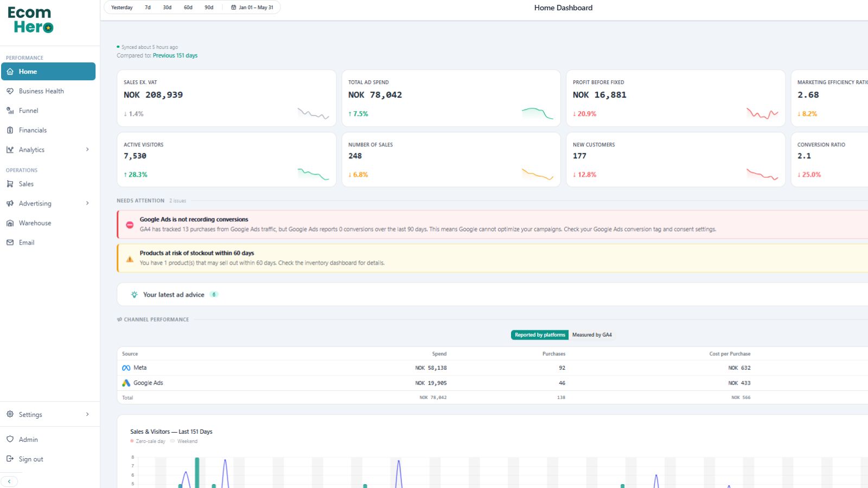Open Funnel via its sidebar icon
Image resolution: width=868 pixels, height=488 pixels.
[10, 111]
